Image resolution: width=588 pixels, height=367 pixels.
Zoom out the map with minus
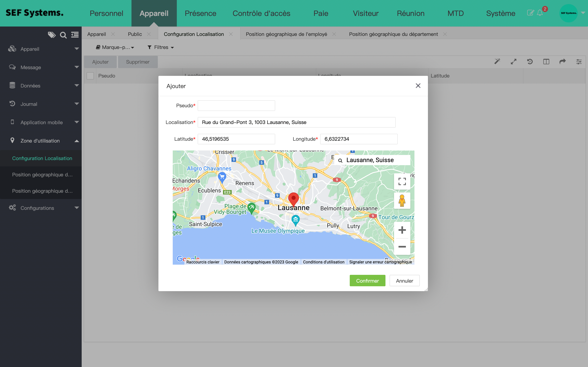point(402,247)
